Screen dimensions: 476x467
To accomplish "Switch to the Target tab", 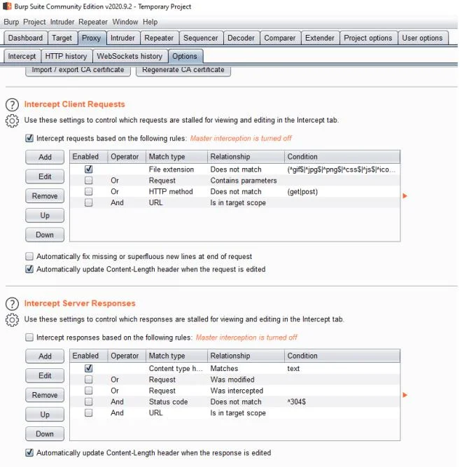I will tap(62, 38).
